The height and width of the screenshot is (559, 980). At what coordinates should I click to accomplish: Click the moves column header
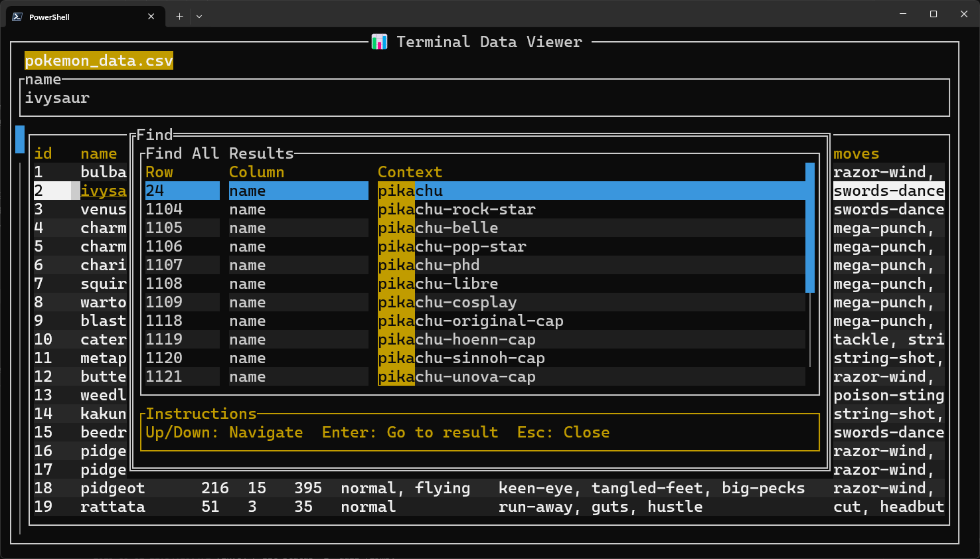pyautogui.click(x=857, y=153)
